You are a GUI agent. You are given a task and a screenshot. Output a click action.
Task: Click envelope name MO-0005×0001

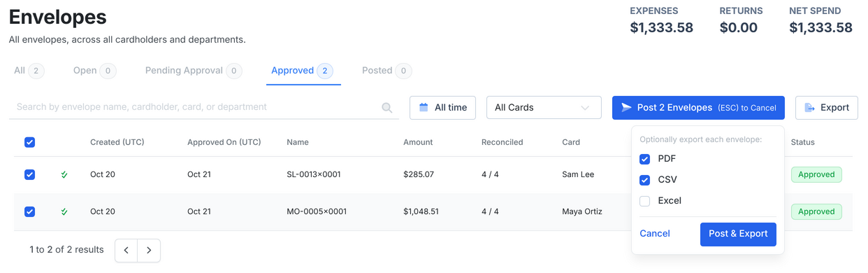[317, 211]
